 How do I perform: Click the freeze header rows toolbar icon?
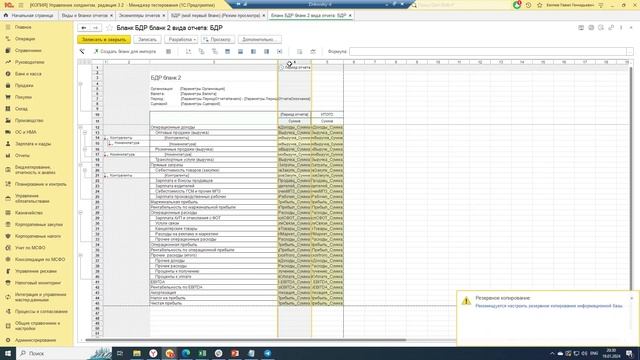point(227,51)
